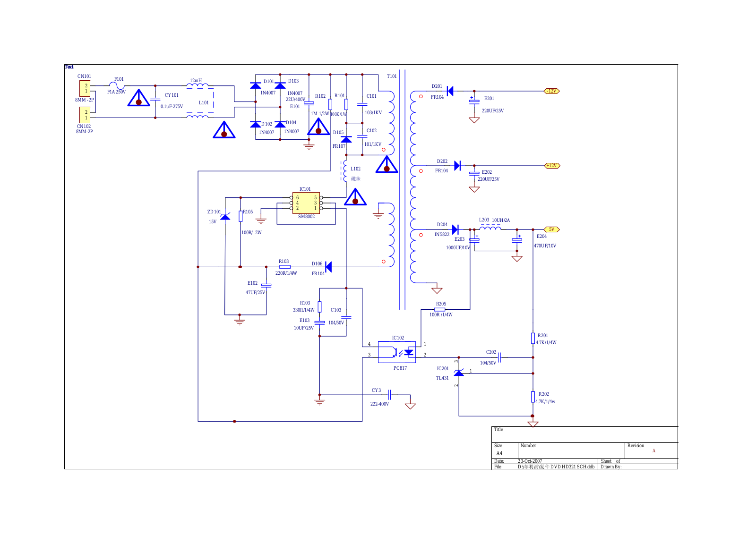Click the 'F1A 250V' fuse rating
Image resolution: width=756 pixels, height=534 pixels.
pos(116,92)
